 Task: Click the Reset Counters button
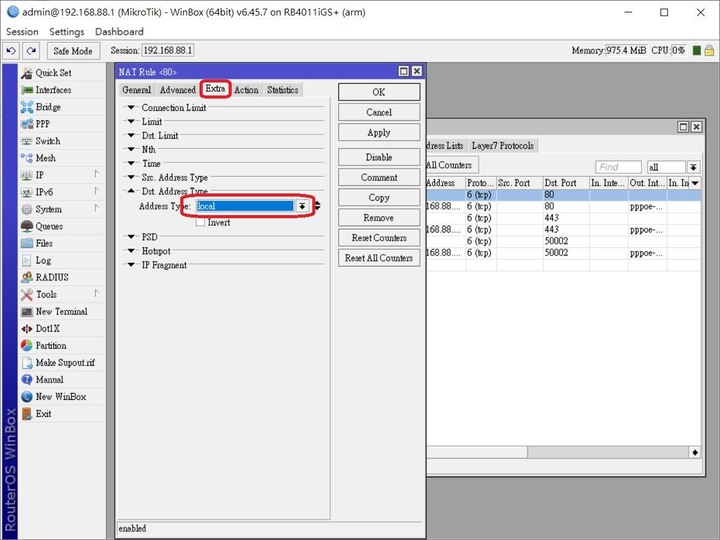coord(379,238)
